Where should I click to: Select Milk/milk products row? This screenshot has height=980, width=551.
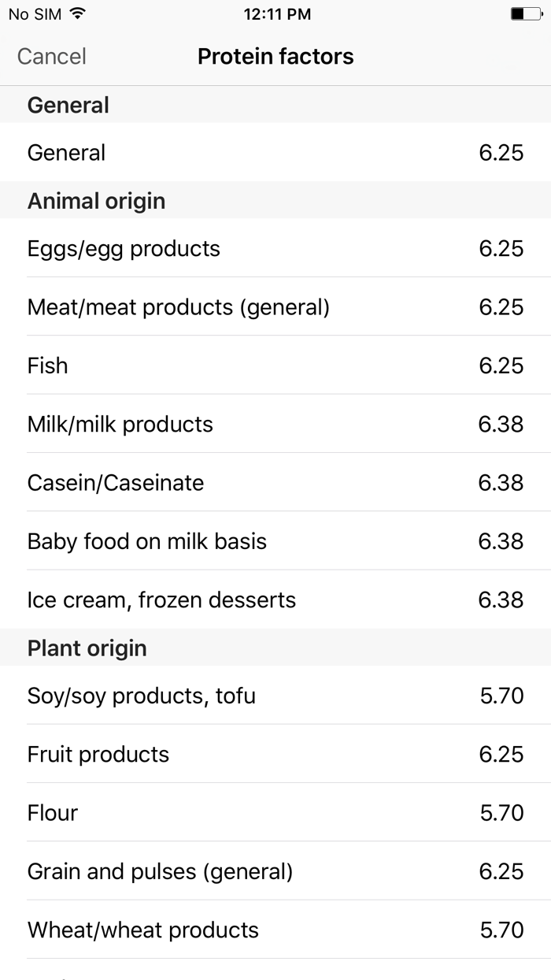(275, 424)
